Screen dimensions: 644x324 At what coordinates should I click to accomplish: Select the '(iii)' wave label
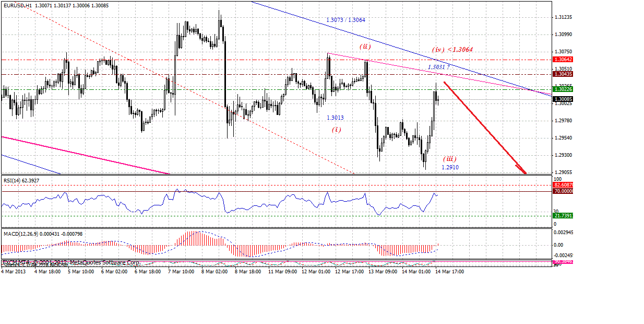pos(450,158)
